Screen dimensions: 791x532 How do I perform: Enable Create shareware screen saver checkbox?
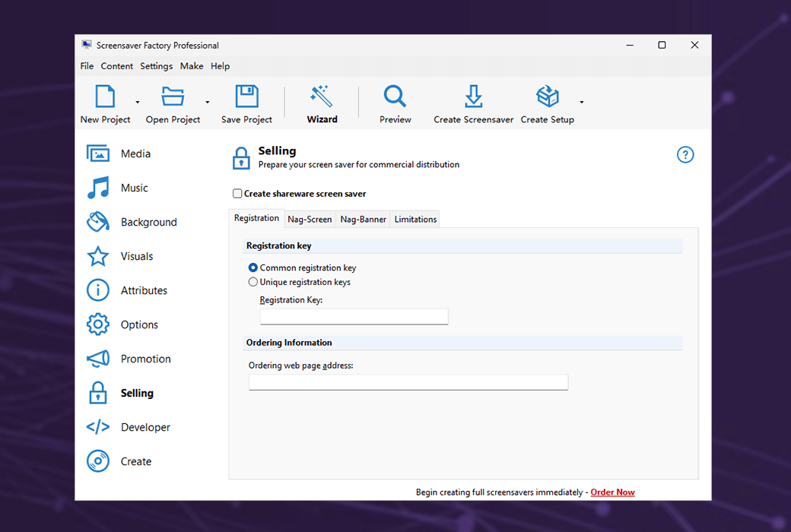[x=237, y=194]
